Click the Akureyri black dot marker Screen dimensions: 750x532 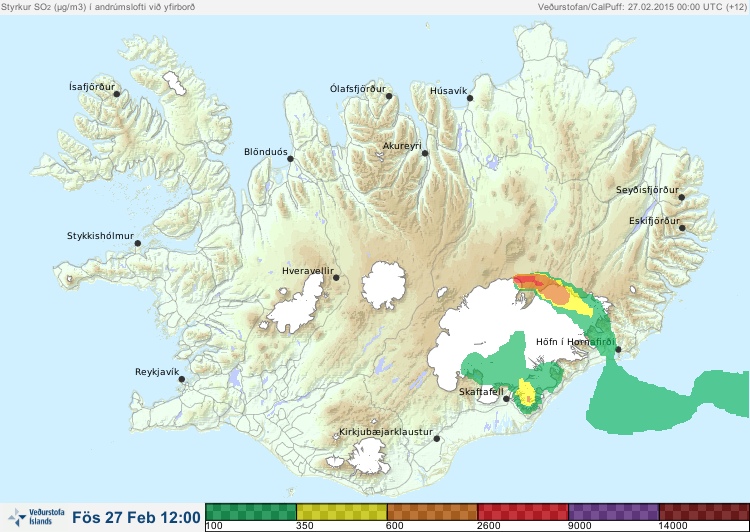(425, 153)
